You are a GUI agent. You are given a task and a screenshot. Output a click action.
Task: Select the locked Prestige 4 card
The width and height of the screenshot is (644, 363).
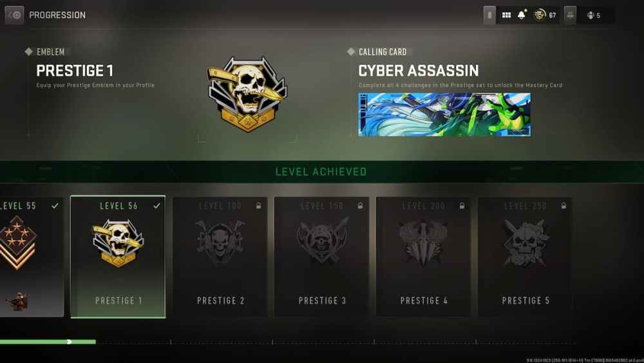[424, 257]
